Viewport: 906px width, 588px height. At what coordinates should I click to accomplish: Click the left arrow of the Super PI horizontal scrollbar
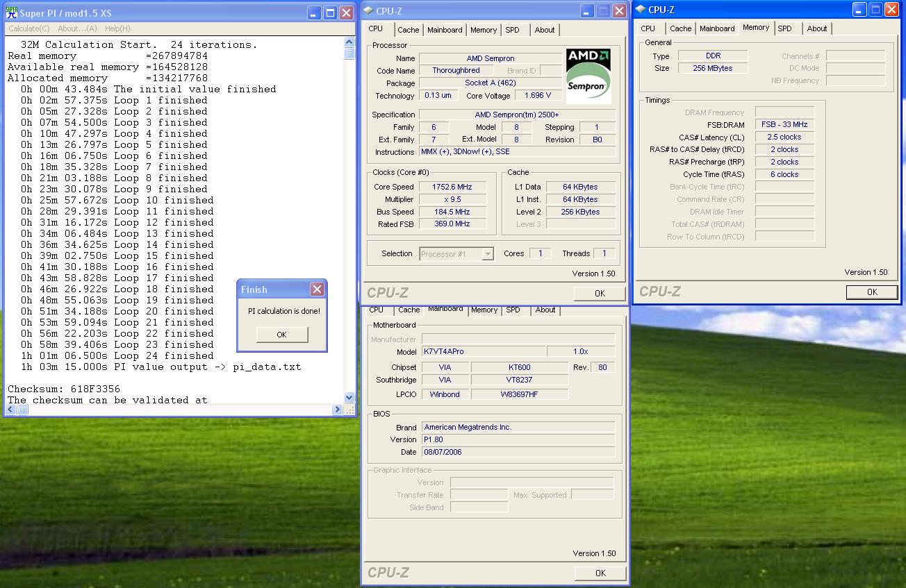11,410
